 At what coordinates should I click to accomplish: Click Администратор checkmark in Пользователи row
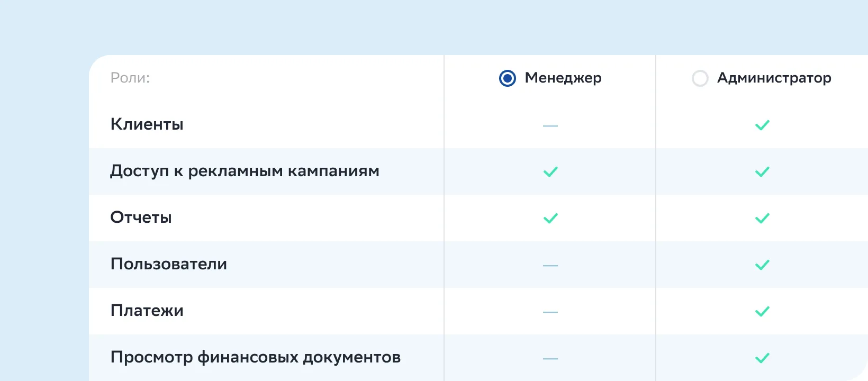762,265
